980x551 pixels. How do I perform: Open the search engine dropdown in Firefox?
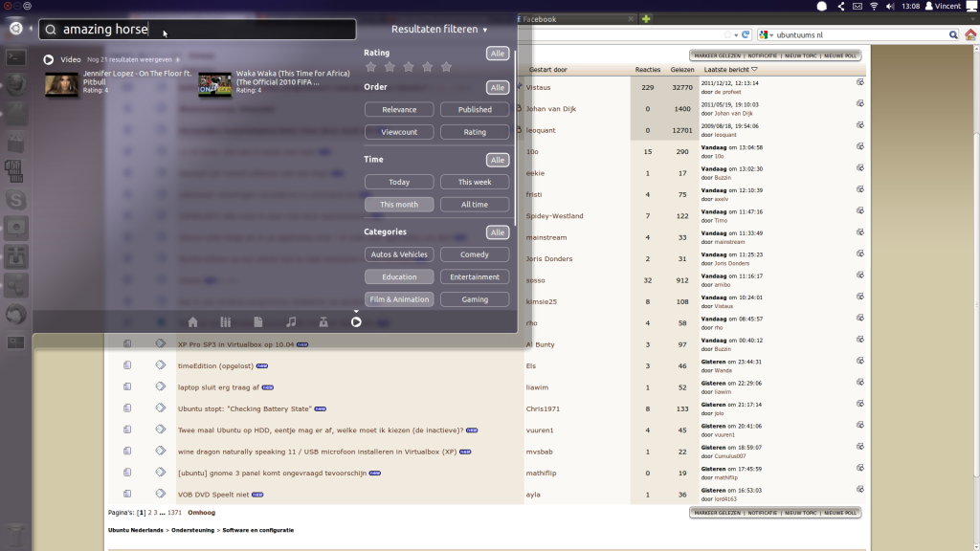tap(767, 35)
